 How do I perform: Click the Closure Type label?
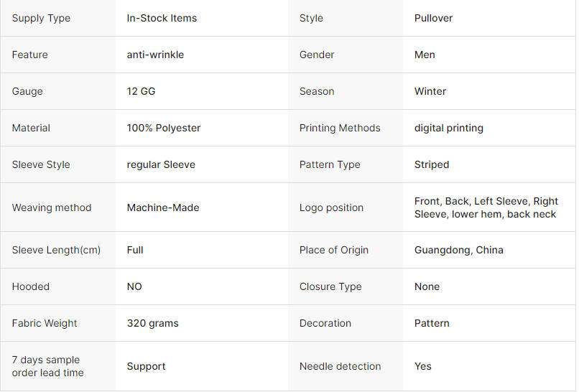330,286
